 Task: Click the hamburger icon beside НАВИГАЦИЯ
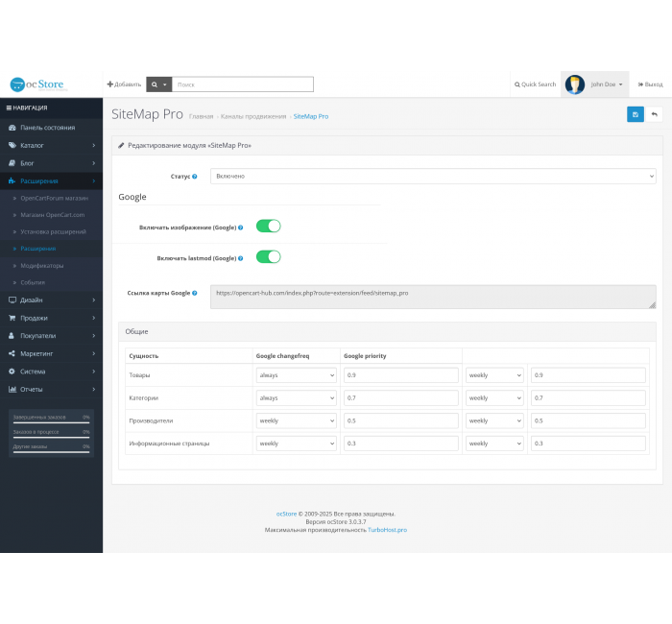pos(9,108)
